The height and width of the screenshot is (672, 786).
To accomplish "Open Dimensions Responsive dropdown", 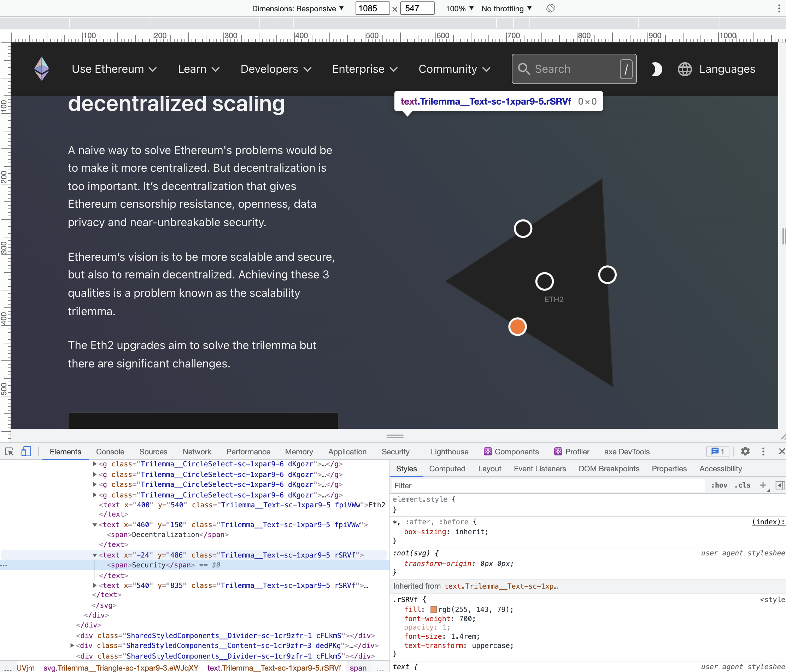I will coord(298,8).
